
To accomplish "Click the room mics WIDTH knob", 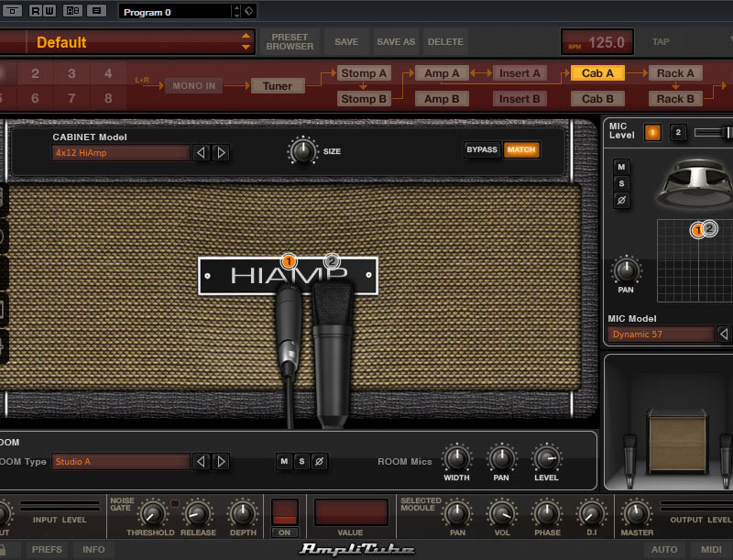I will (x=456, y=458).
